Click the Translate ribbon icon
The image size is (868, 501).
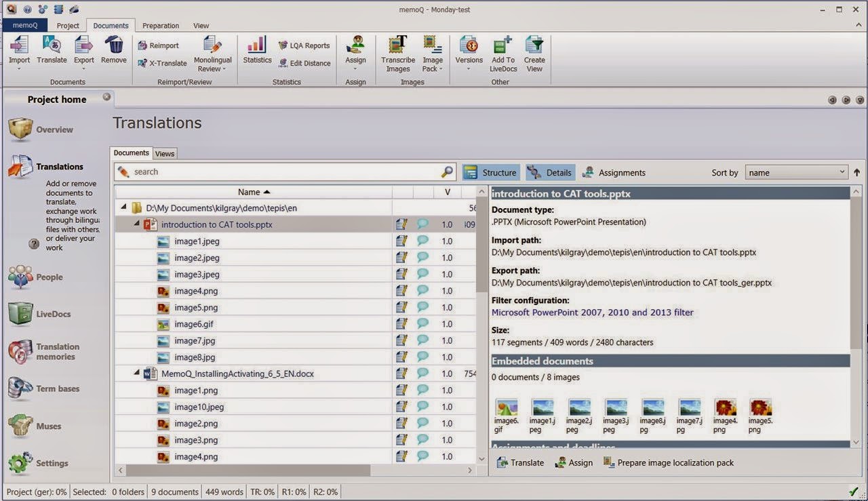(52, 45)
